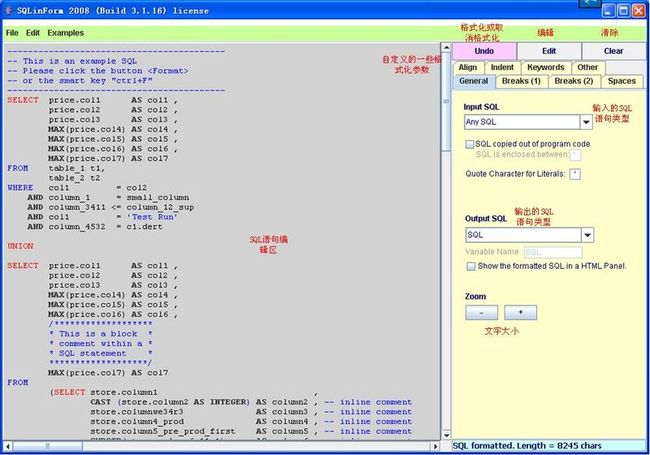Click the horizontal scrollbar left arrow
The height and width of the screenshot is (455, 650).
pos(7,446)
